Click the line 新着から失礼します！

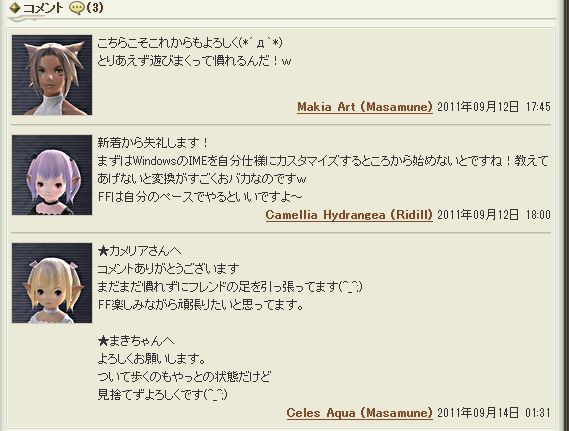point(153,143)
